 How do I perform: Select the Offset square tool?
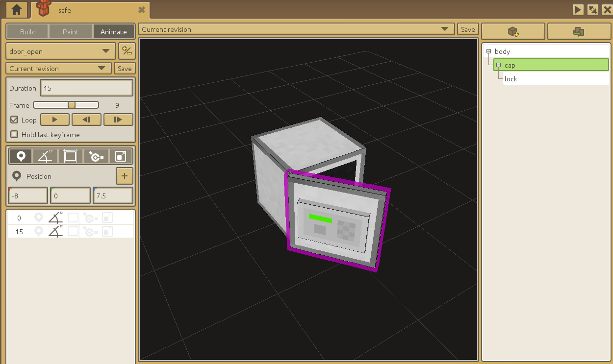coord(71,156)
